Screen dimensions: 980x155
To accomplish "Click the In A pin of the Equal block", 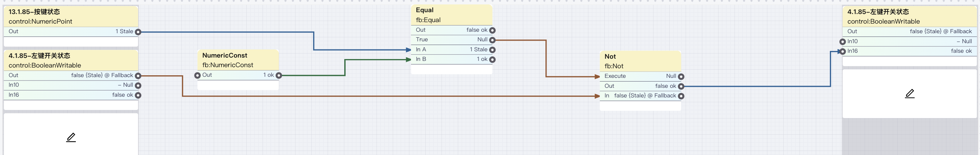I will 492,50.
